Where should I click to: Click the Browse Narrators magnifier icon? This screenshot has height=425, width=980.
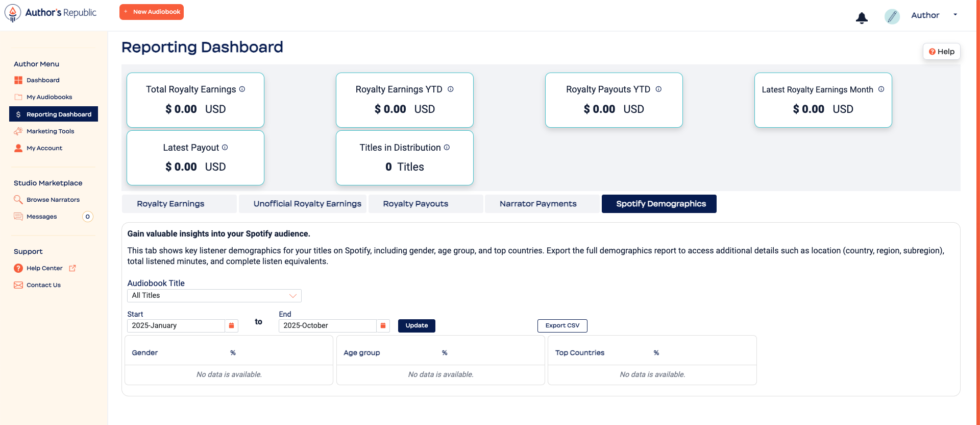pos(18,200)
